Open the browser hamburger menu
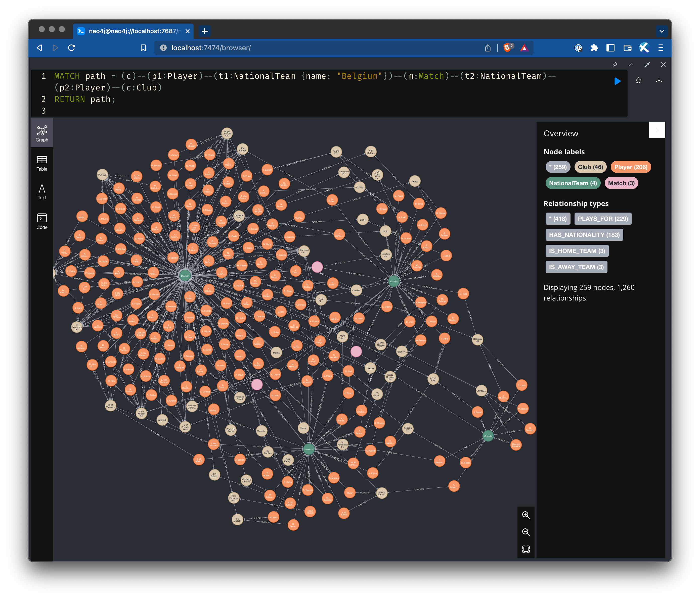Screen dimensions: 700x599 (x=661, y=48)
